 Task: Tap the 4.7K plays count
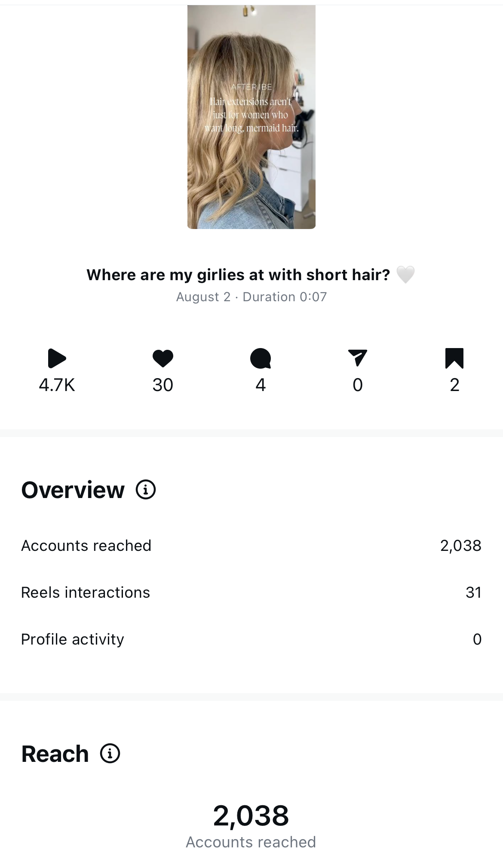pyautogui.click(x=57, y=385)
